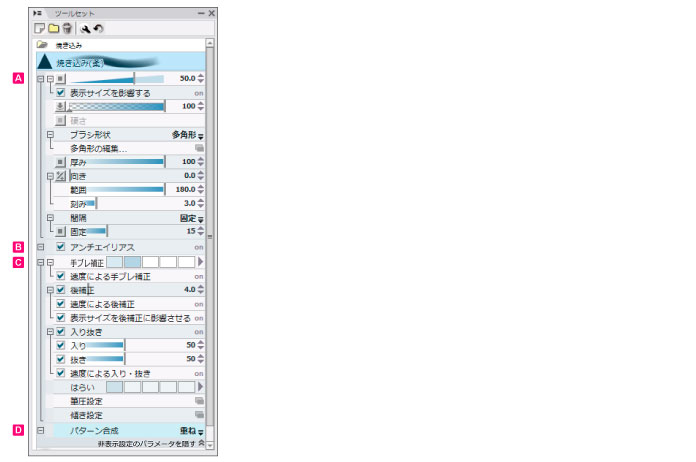The image size is (696, 462).
Task: Toggle the アンチエイリアス checkbox
Action: 61,247
